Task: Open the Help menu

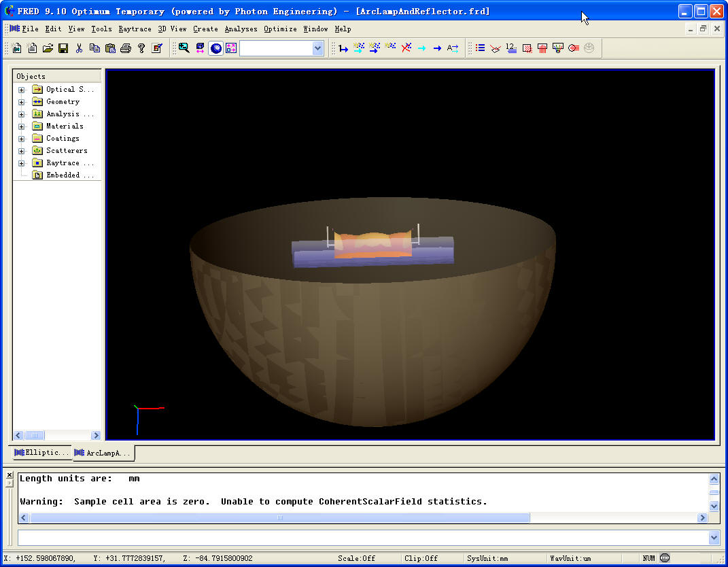Action: pos(343,29)
